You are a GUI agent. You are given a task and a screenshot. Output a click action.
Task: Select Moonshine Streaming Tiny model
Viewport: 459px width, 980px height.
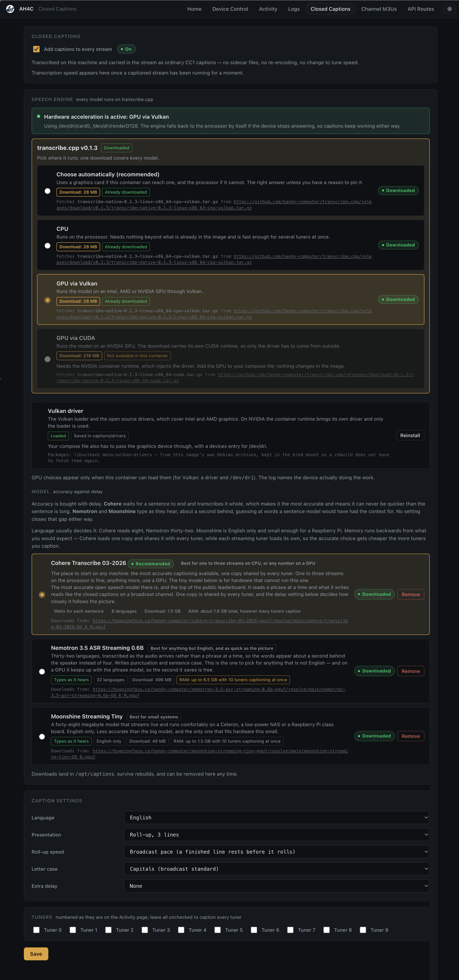(x=42, y=736)
